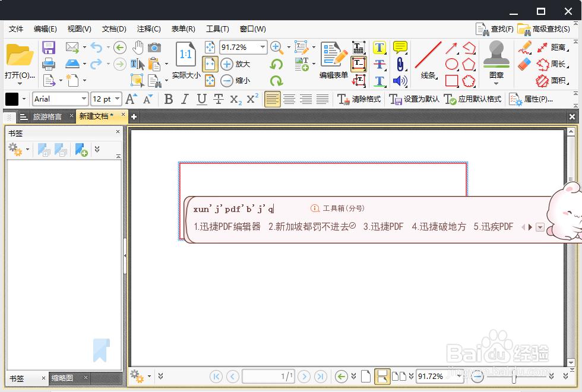This screenshot has height=392, width=582.
Task: Expand more bookmark panel tools chevron
Action: coord(97,149)
